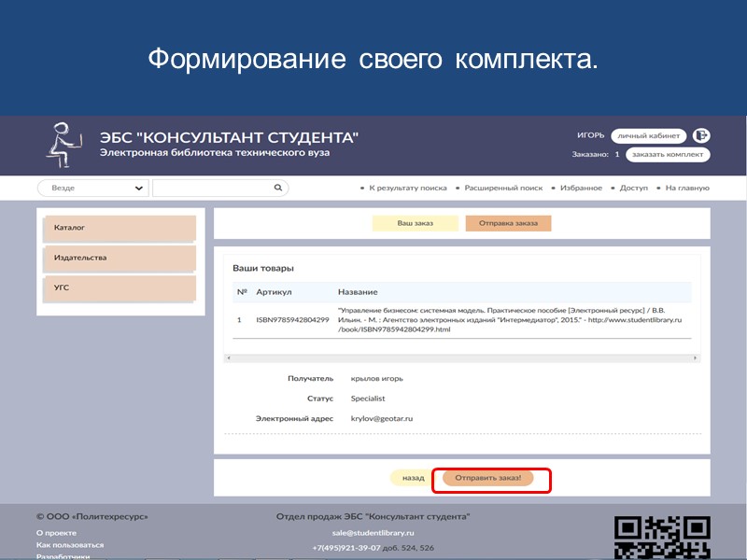This screenshot has height=560, width=747.
Task: Click the ЭБС "КОНСУЛЬТАНТ СТУДЕНТА" site title
Action: pos(229,137)
